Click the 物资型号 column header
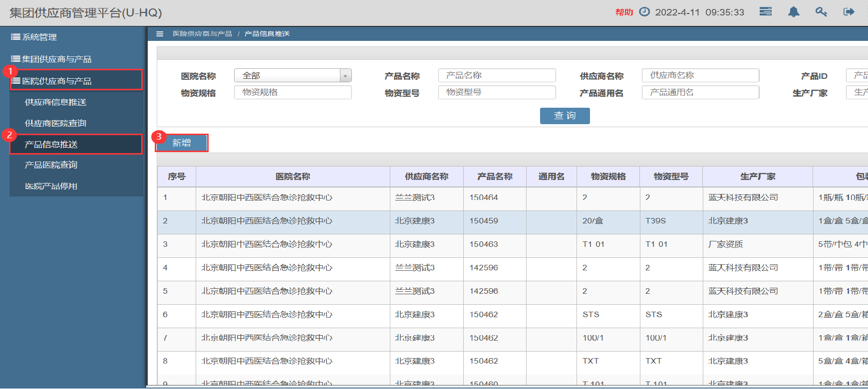The image size is (868, 389). click(x=671, y=177)
